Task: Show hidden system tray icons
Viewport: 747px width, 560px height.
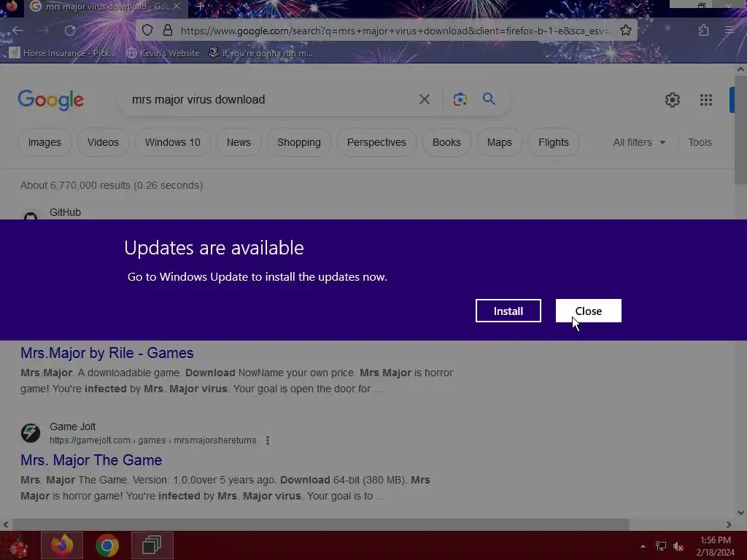Action: click(x=643, y=546)
